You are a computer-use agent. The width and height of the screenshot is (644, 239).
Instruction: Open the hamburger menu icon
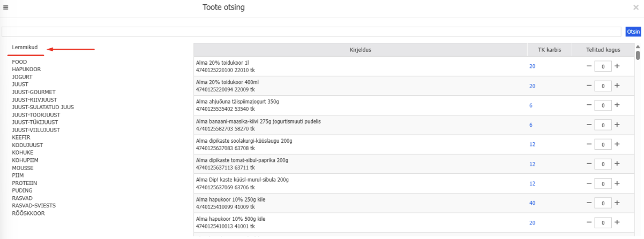(x=5, y=7)
